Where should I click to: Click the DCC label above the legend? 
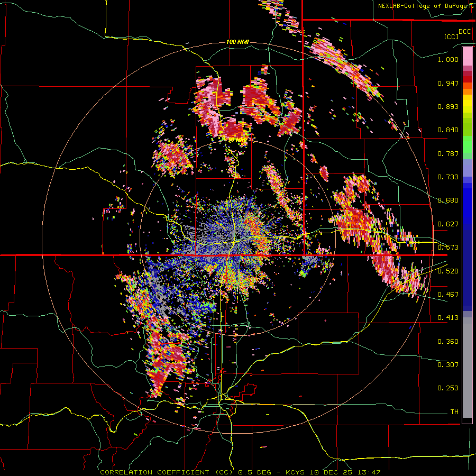point(464,32)
